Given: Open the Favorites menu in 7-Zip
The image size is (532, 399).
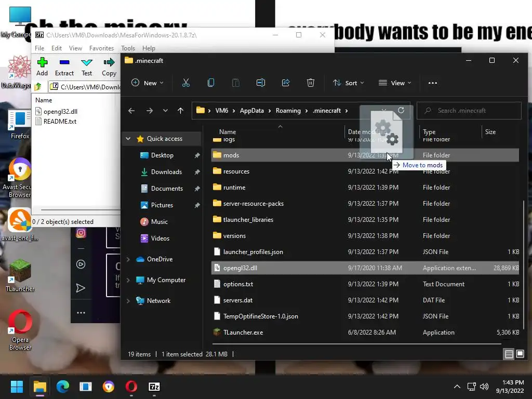Looking at the screenshot, I should tap(101, 48).
